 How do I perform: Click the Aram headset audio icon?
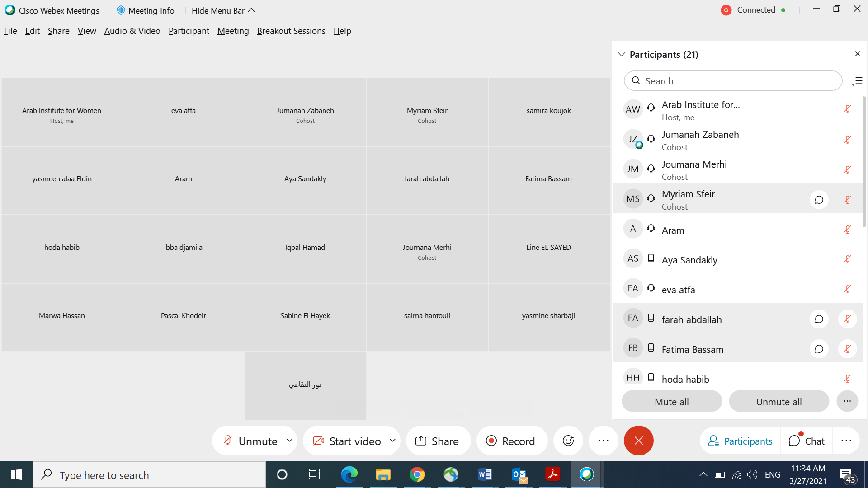651,228
